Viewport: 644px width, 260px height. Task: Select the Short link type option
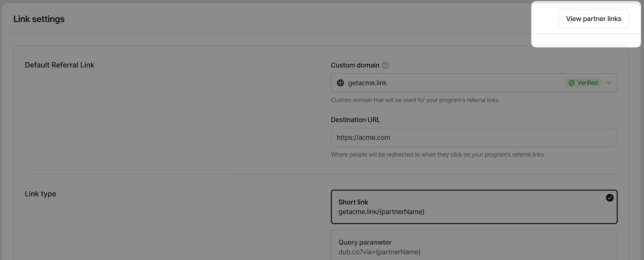click(474, 207)
